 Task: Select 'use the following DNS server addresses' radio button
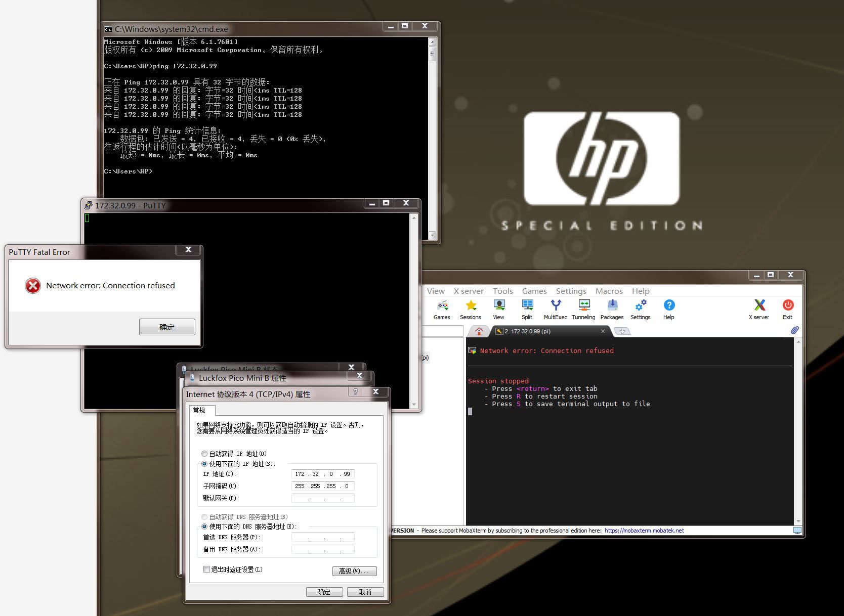(204, 526)
